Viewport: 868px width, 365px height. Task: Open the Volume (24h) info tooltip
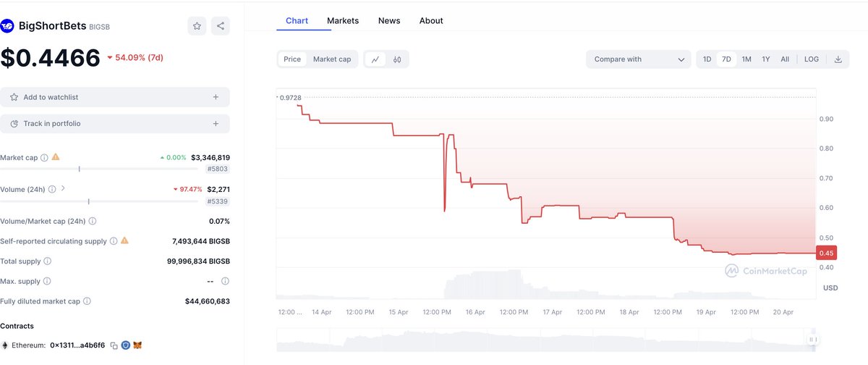[52, 189]
